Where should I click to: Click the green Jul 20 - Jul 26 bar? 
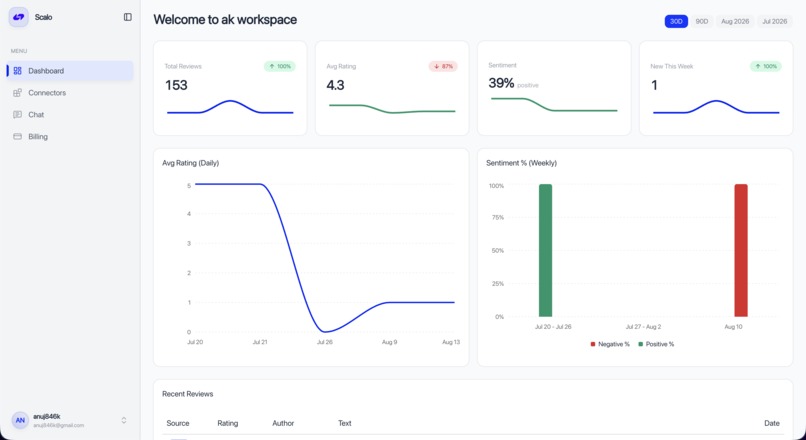point(545,250)
